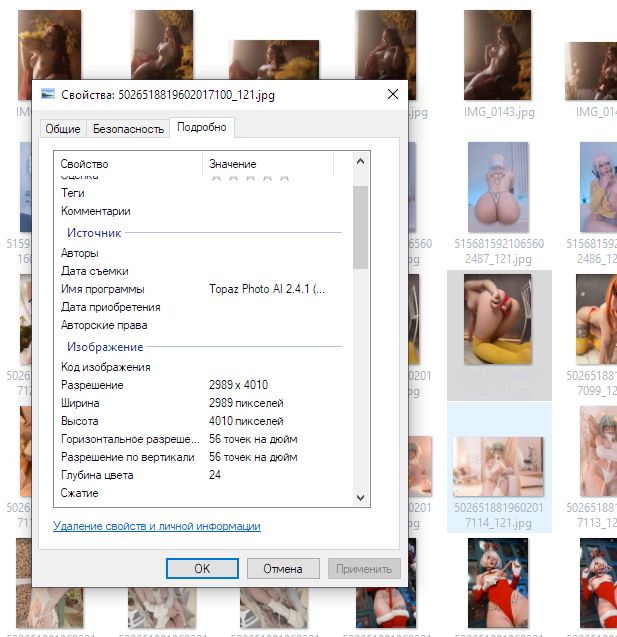Click the Горизонтальное разреше... property label

(x=130, y=439)
